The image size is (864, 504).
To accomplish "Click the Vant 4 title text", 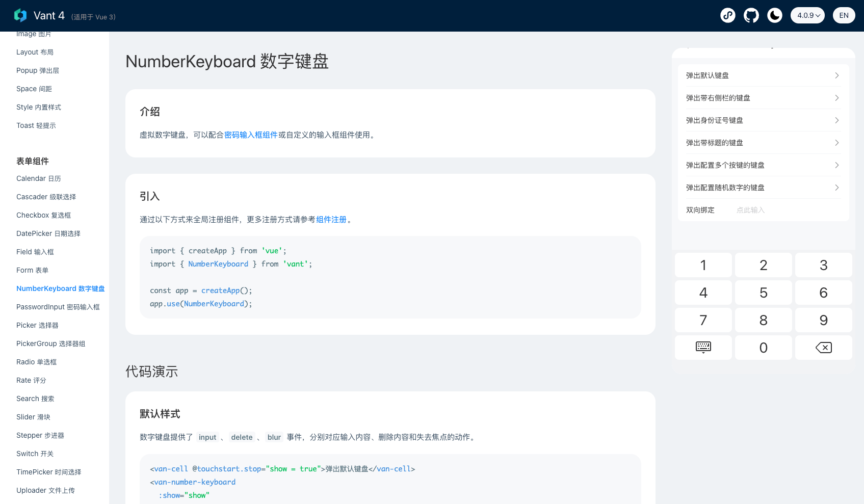I will pyautogui.click(x=49, y=15).
